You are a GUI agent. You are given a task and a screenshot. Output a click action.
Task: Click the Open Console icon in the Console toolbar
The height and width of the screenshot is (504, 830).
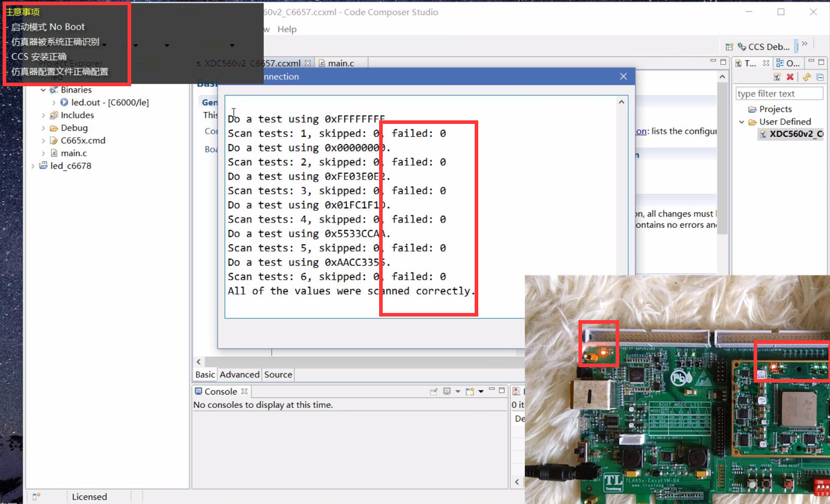coord(468,391)
